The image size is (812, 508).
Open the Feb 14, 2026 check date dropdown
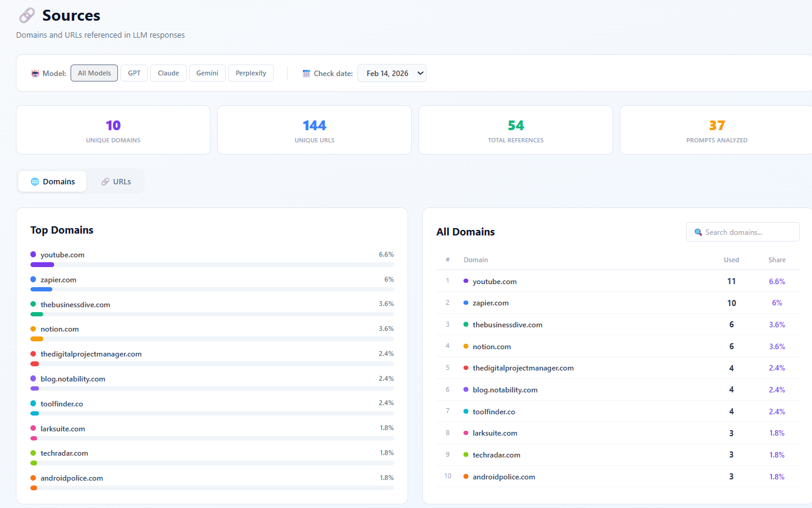[392, 72]
